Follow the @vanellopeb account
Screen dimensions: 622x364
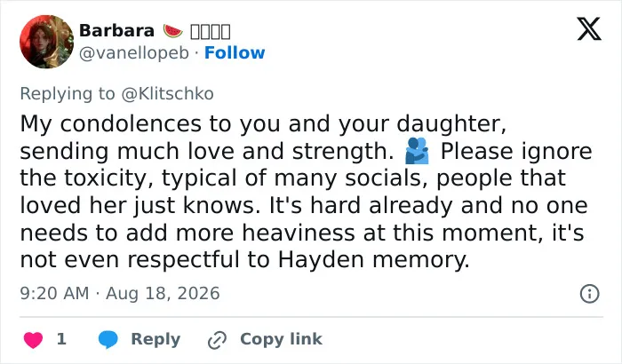[235, 52]
